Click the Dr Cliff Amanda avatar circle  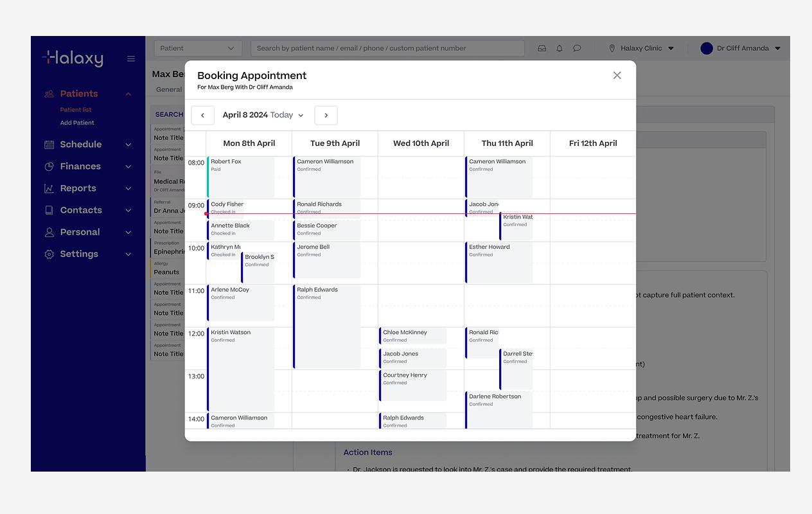[707, 48]
